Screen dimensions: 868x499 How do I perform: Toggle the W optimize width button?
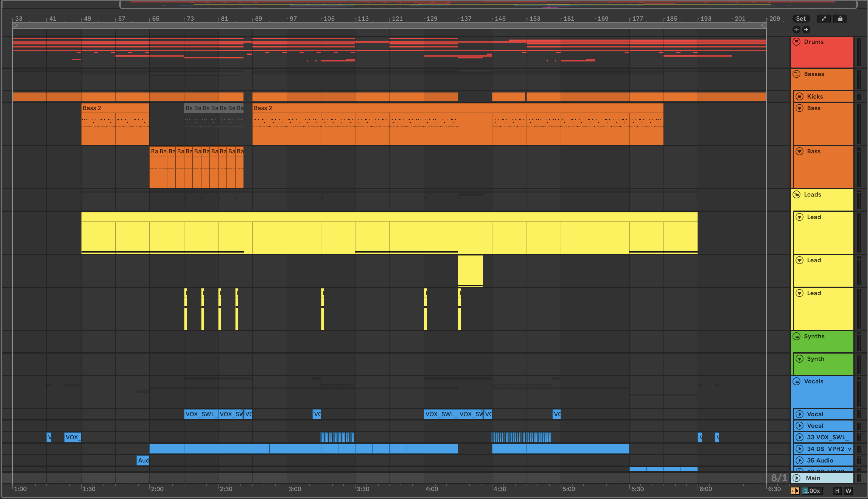coord(848,491)
